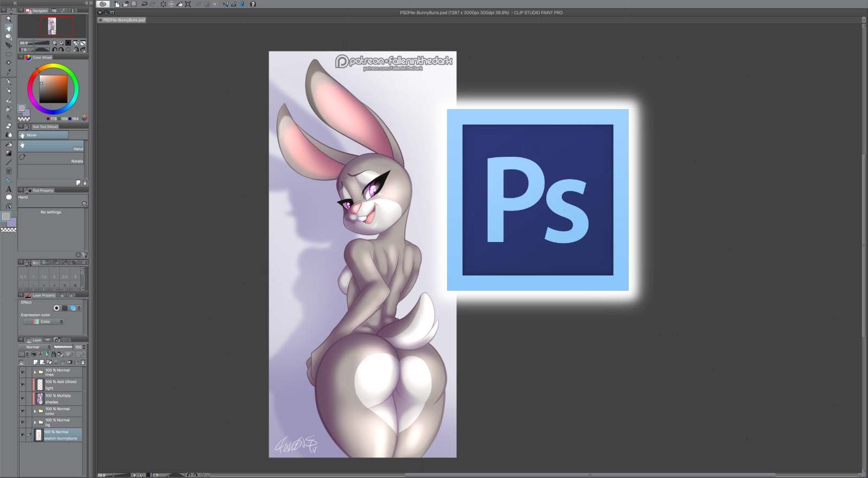Open the Expression color dropdown
This screenshot has height=478, width=868.
point(44,322)
